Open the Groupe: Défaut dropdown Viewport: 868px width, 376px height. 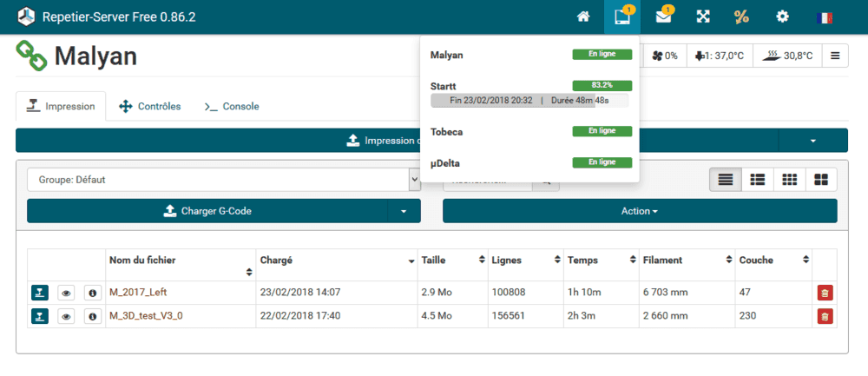click(224, 180)
